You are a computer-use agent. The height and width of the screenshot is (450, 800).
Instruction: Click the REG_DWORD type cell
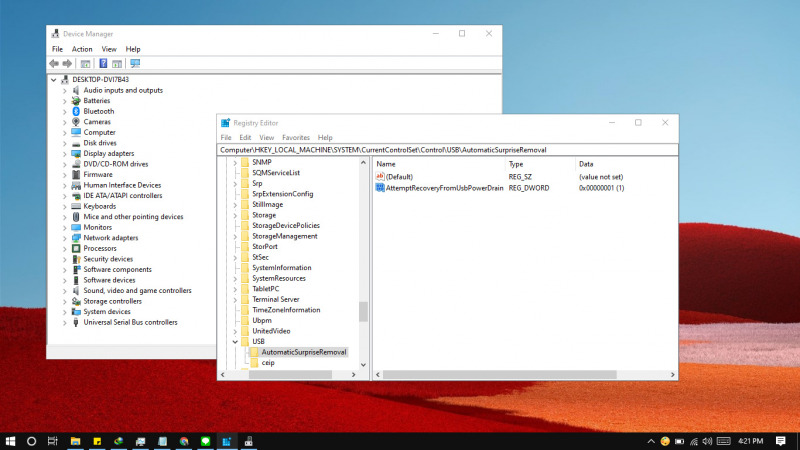click(x=529, y=188)
